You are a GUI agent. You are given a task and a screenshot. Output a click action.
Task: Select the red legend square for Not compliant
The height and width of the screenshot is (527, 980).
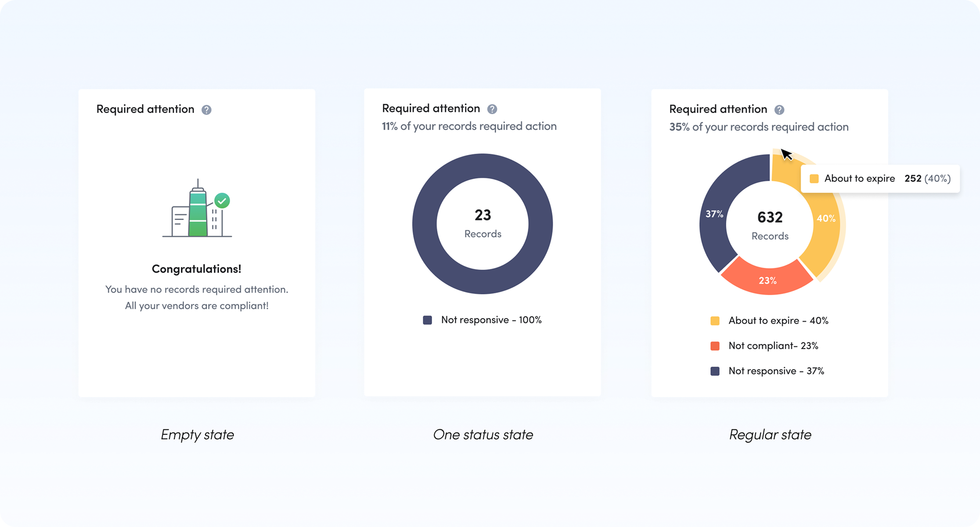click(x=715, y=346)
